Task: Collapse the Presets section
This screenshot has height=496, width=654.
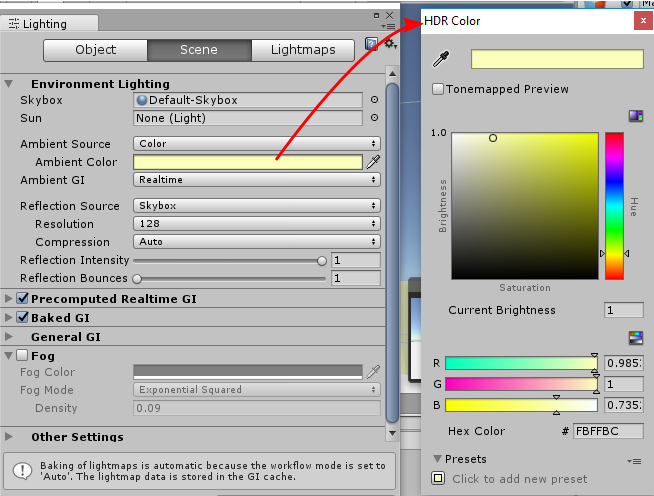Action: coord(437,459)
